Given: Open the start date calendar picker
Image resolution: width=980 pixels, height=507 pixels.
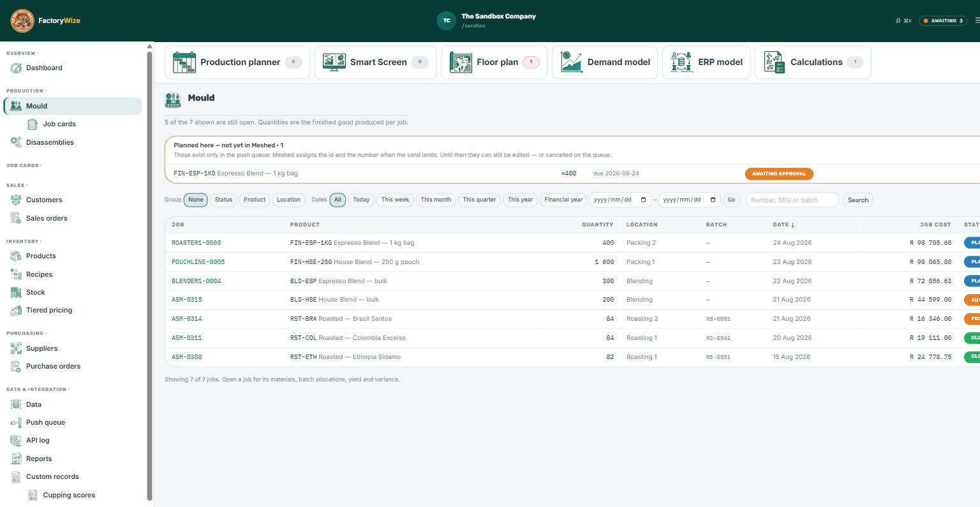Looking at the screenshot, I should click(643, 200).
